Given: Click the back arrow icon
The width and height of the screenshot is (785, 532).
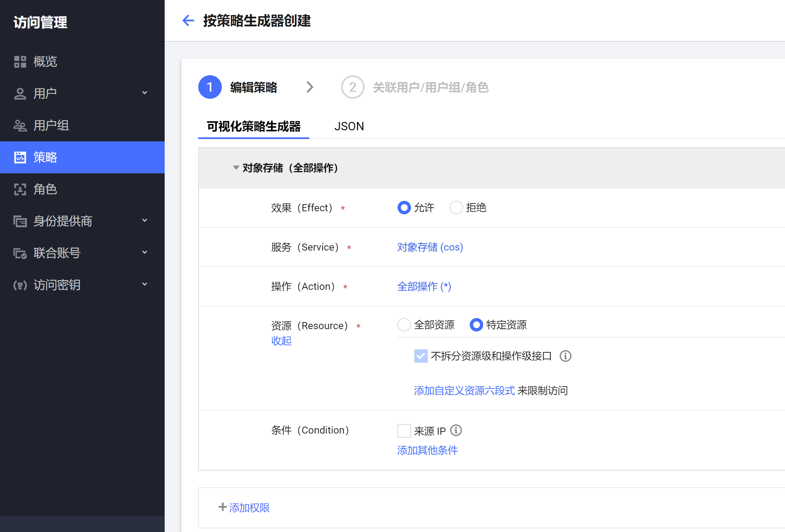Looking at the screenshot, I should tap(188, 21).
